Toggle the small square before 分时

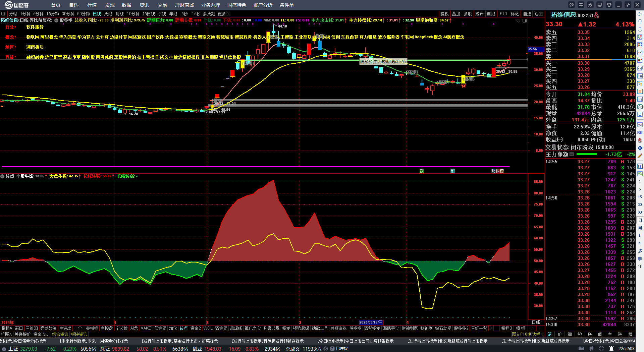3,14
